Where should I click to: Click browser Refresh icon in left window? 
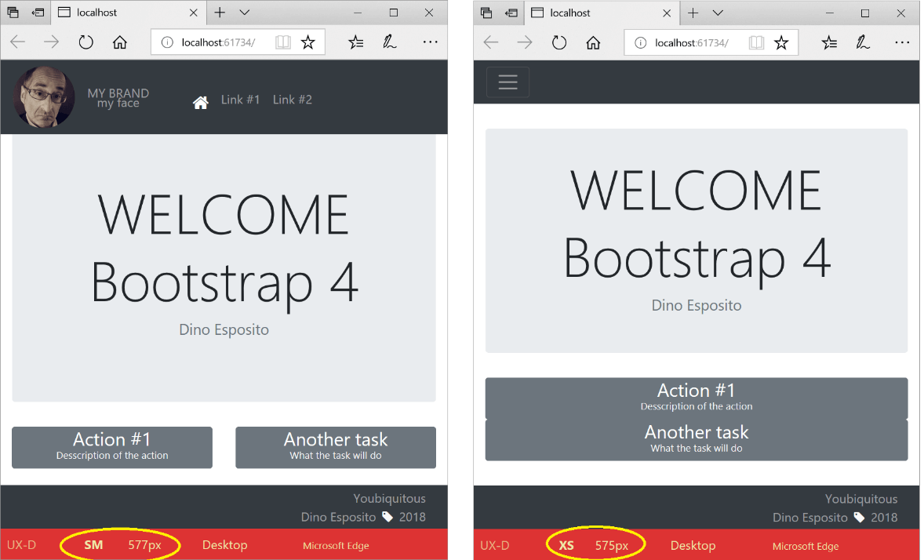[85, 42]
